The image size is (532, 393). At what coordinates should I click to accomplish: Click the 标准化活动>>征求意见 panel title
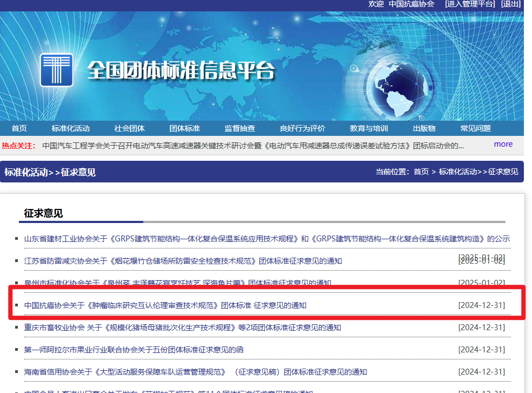(50, 172)
